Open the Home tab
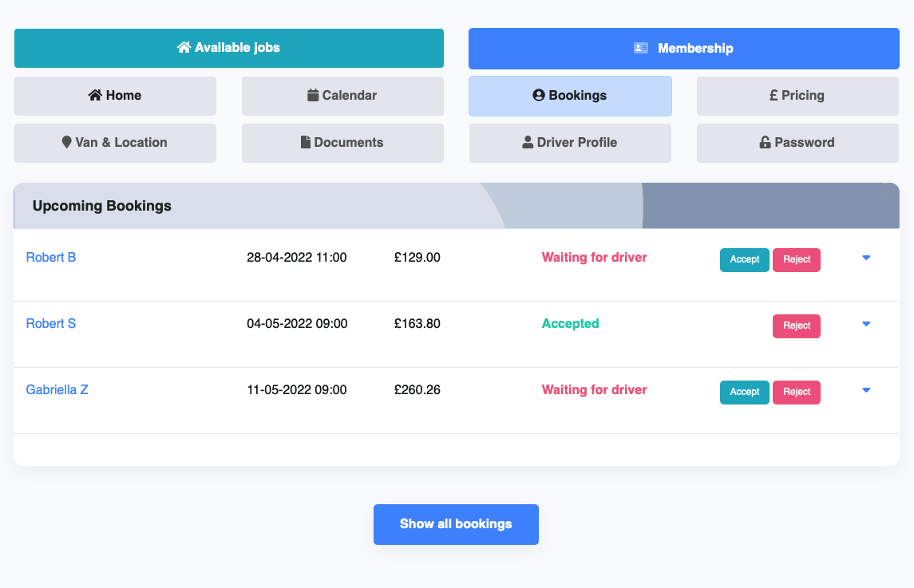The height and width of the screenshot is (588, 914). [x=115, y=96]
